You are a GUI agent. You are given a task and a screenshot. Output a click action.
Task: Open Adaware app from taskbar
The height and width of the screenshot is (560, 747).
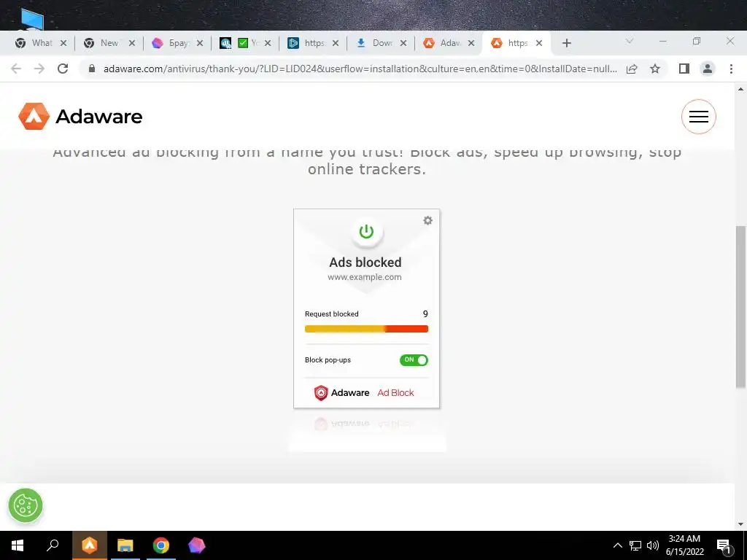click(x=90, y=545)
